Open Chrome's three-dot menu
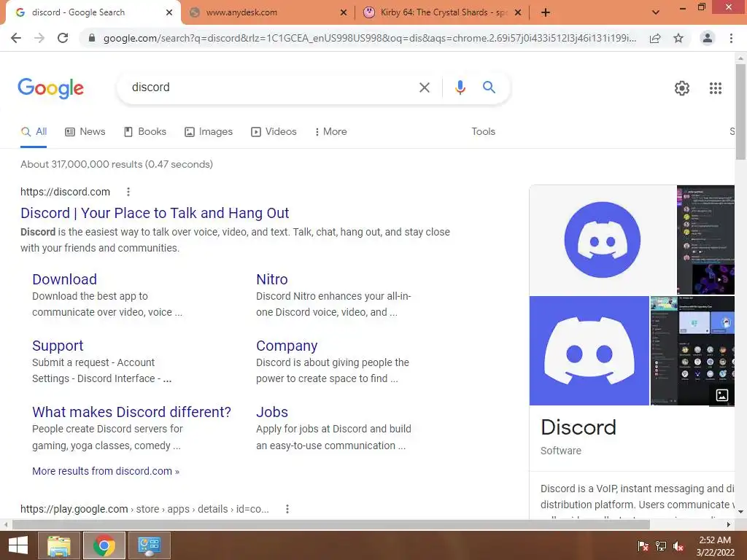 coord(731,38)
